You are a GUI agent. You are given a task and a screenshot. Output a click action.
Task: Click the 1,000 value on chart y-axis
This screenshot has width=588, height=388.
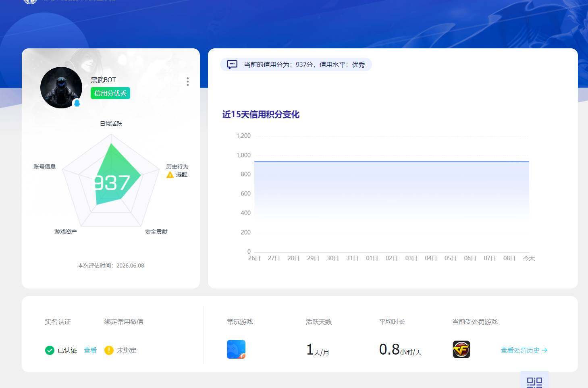click(x=243, y=155)
